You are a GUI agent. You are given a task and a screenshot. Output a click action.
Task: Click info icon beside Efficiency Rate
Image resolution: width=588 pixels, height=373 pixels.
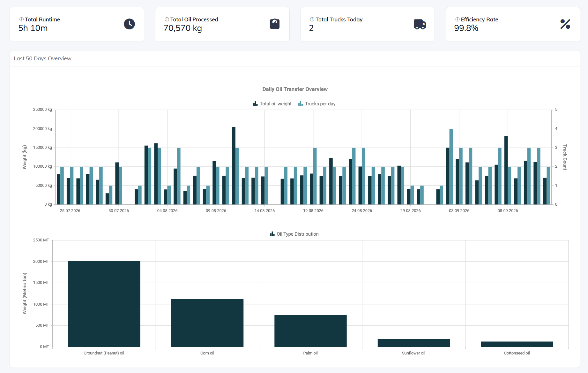point(458,19)
